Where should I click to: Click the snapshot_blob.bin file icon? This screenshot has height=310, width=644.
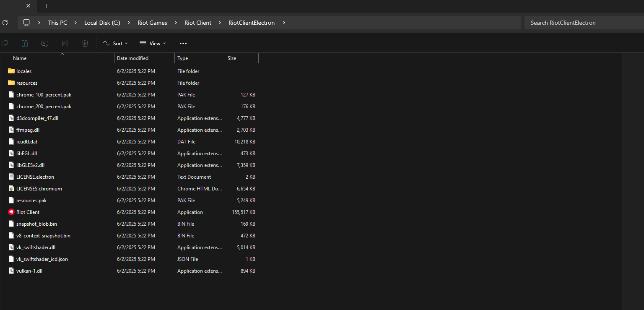11,224
